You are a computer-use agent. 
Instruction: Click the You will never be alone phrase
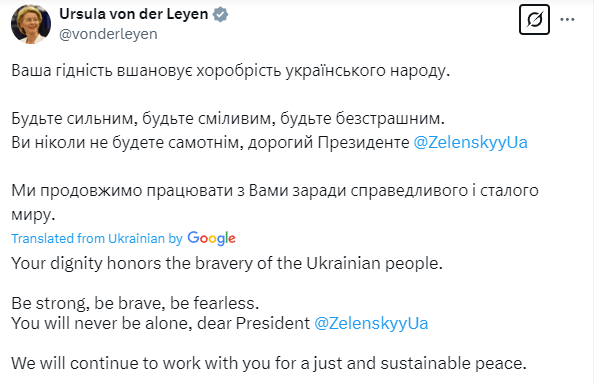(102, 323)
